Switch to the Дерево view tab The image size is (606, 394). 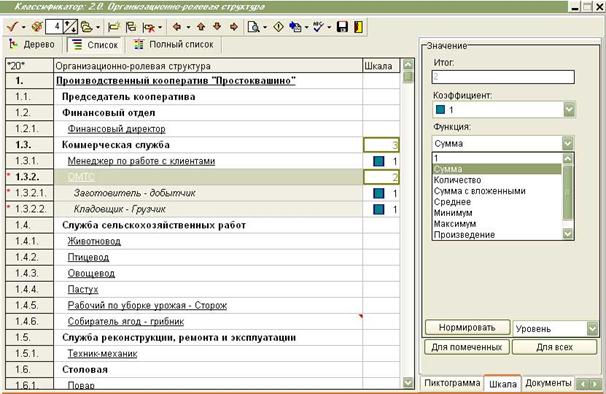click(32, 44)
